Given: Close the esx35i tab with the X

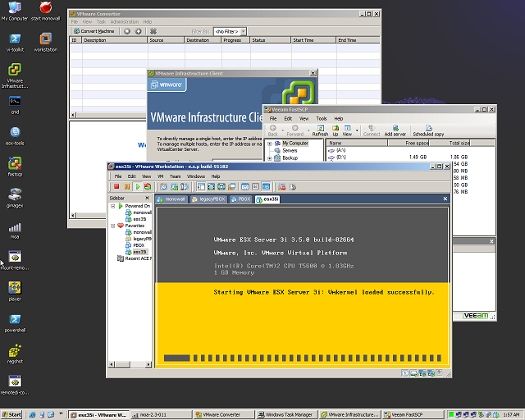Looking at the screenshot, I should (445, 199).
